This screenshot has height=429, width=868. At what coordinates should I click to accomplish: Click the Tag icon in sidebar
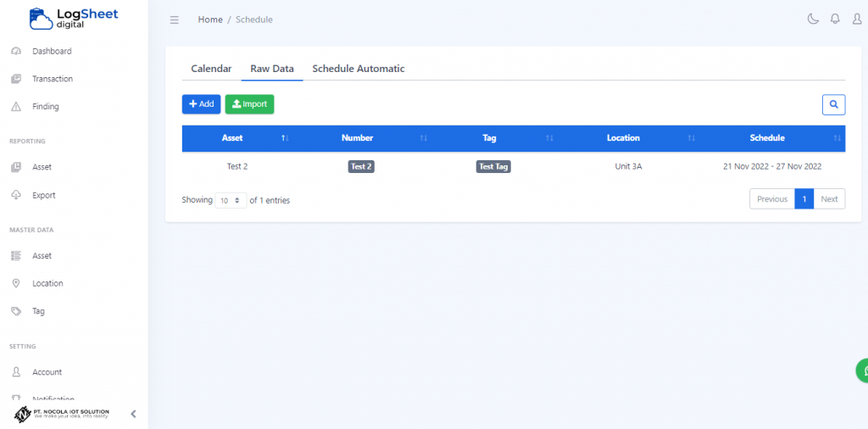(16, 311)
